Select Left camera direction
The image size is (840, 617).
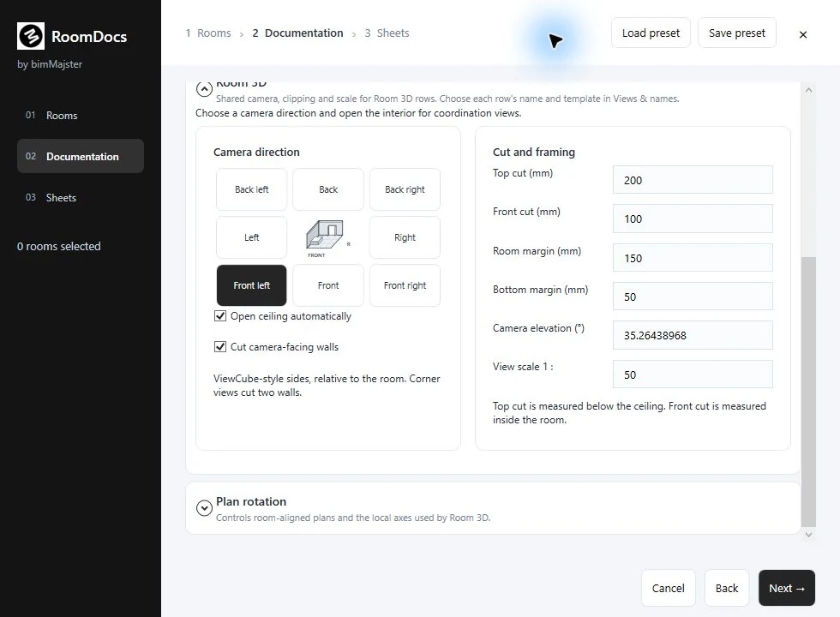click(251, 237)
